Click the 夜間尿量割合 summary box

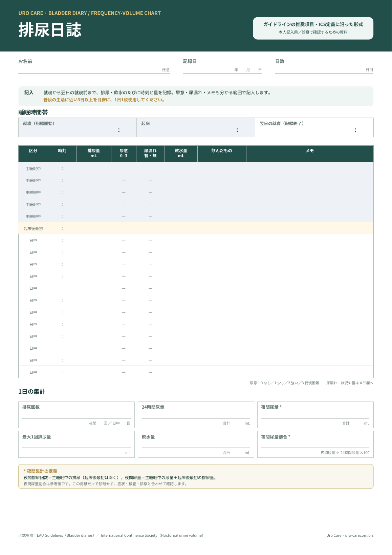click(315, 444)
